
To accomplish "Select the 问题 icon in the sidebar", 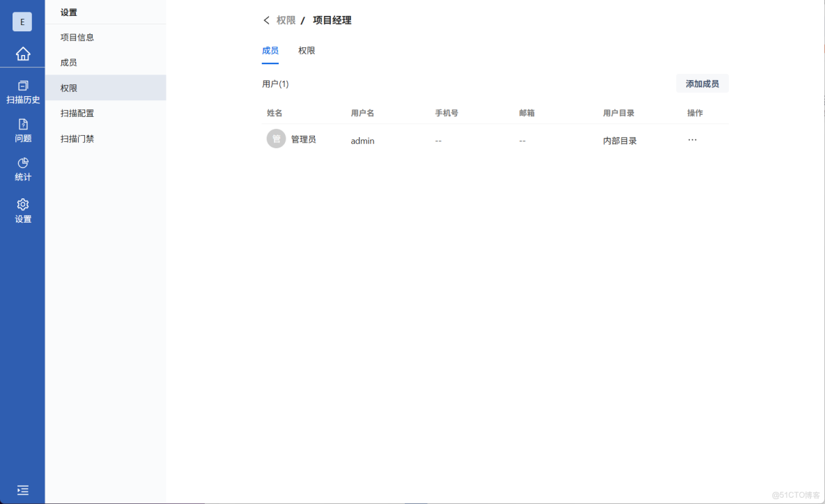I will click(x=22, y=132).
